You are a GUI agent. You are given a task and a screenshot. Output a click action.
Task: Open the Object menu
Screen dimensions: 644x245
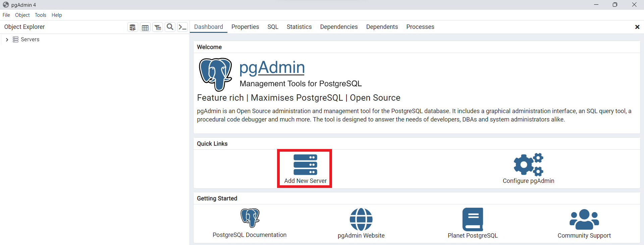pyautogui.click(x=22, y=15)
